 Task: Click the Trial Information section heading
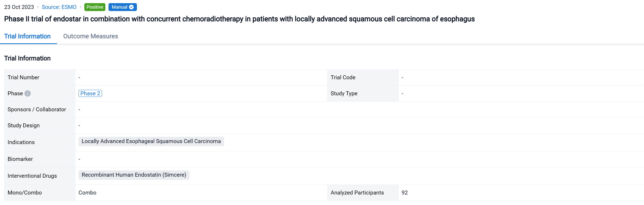pos(27,58)
